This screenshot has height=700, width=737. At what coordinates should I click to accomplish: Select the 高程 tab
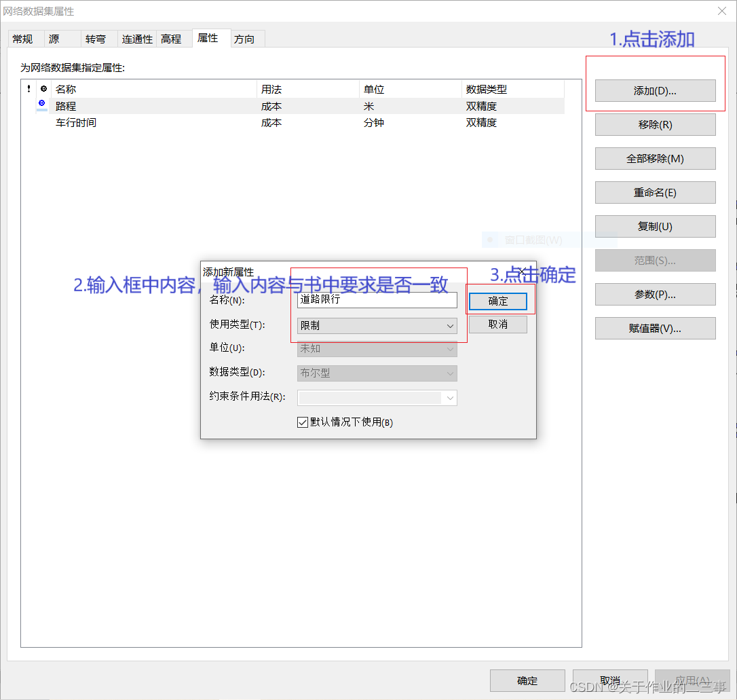[x=174, y=39]
